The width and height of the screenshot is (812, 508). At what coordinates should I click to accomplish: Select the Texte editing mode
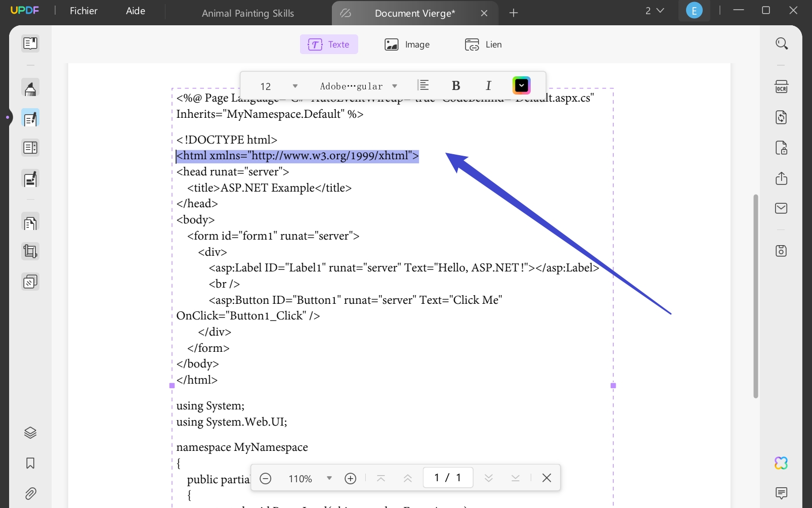tap(329, 44)
